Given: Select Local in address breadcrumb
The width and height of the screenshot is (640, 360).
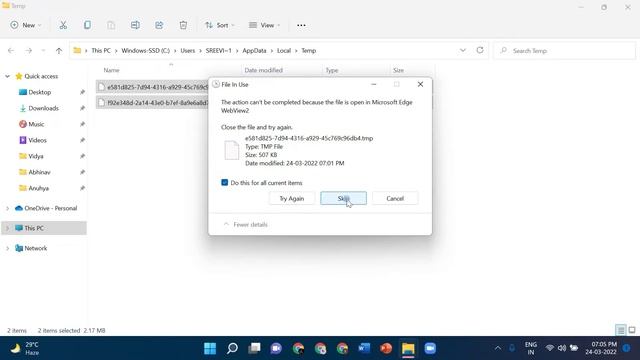Looking at the screenshot, I should (284, 51).
